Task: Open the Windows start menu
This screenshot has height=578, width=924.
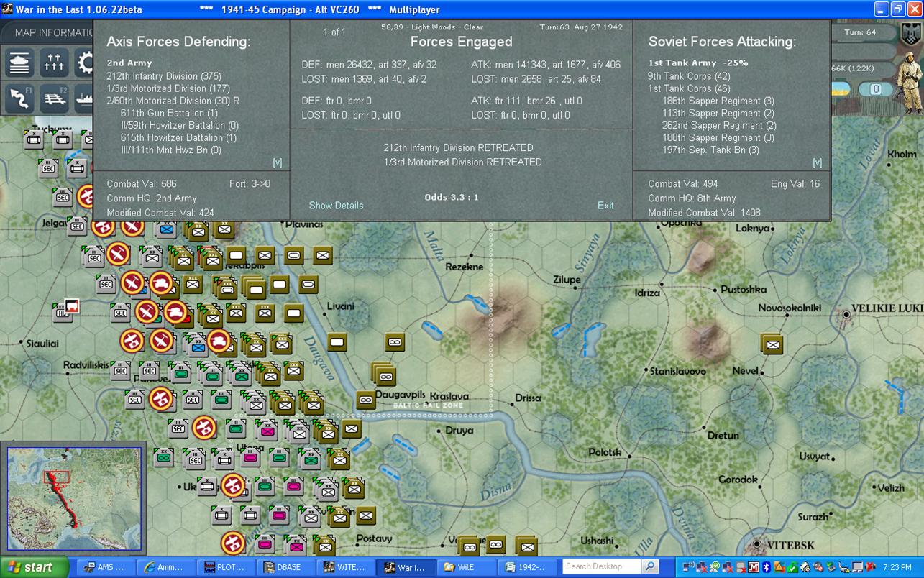Action: point(35,567)
